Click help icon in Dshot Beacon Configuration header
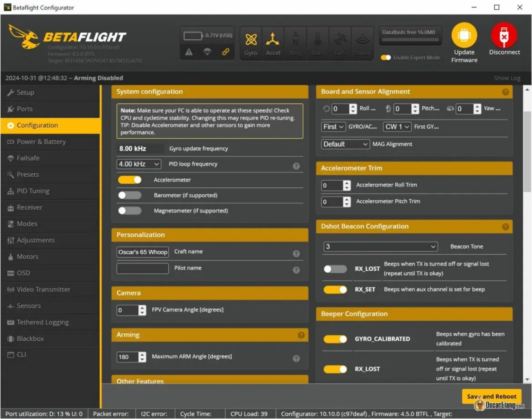 point(506,227)
